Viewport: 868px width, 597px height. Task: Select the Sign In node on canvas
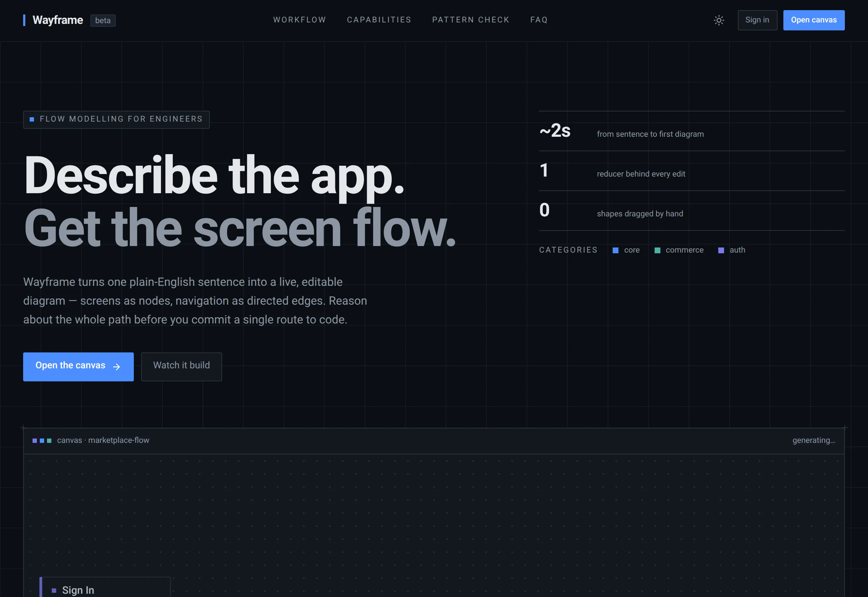(x=105, y=587)
